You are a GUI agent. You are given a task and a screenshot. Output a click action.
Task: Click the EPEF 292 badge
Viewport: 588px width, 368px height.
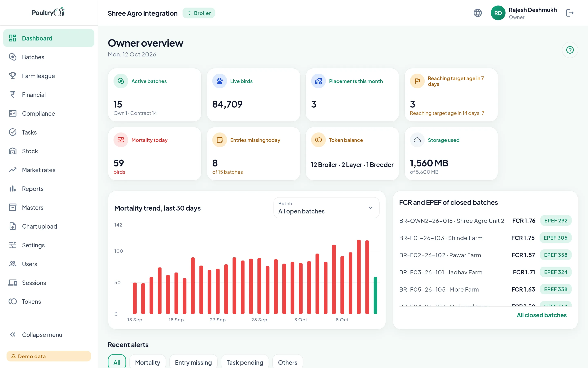click(x=556, y=221)
